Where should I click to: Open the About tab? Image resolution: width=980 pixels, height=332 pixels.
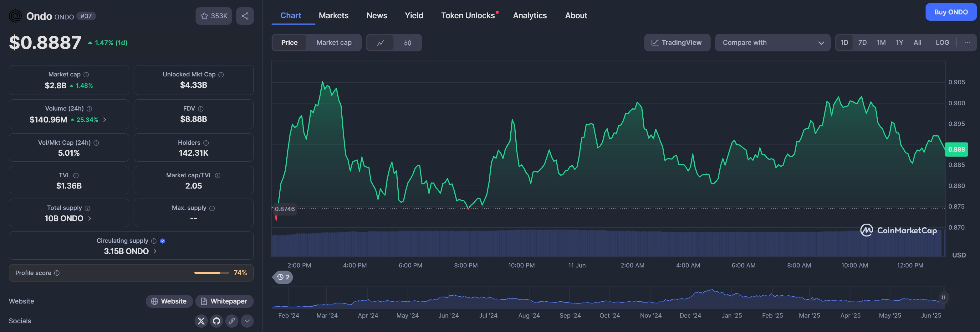[576, 16]
